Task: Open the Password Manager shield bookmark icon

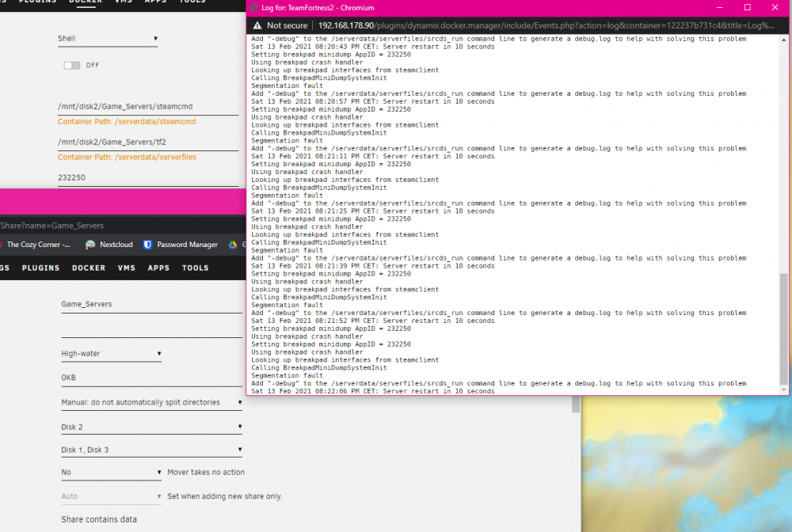Action: pyautogui.click(x=147, y=245)
